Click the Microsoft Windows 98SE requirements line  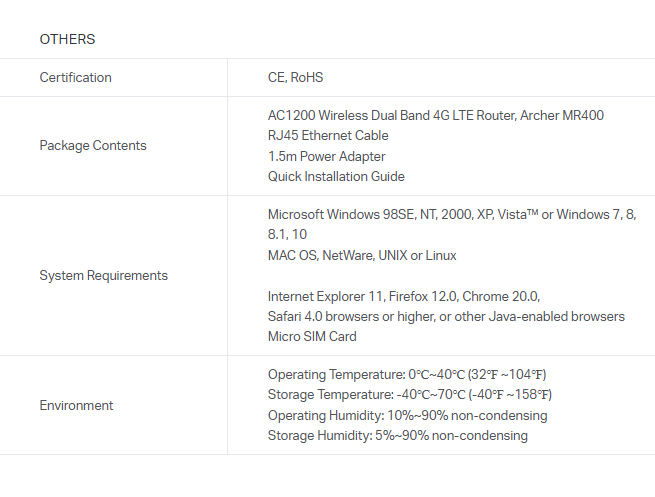click(451, 214)
